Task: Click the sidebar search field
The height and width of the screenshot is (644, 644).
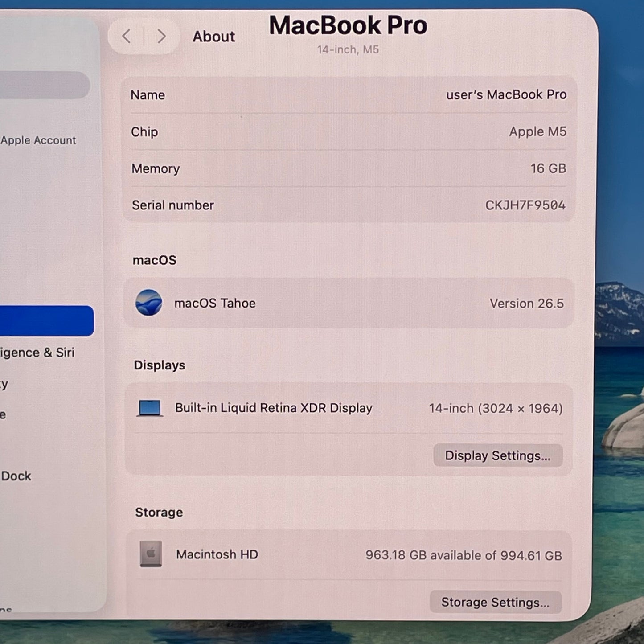Action: click(45, 85)
